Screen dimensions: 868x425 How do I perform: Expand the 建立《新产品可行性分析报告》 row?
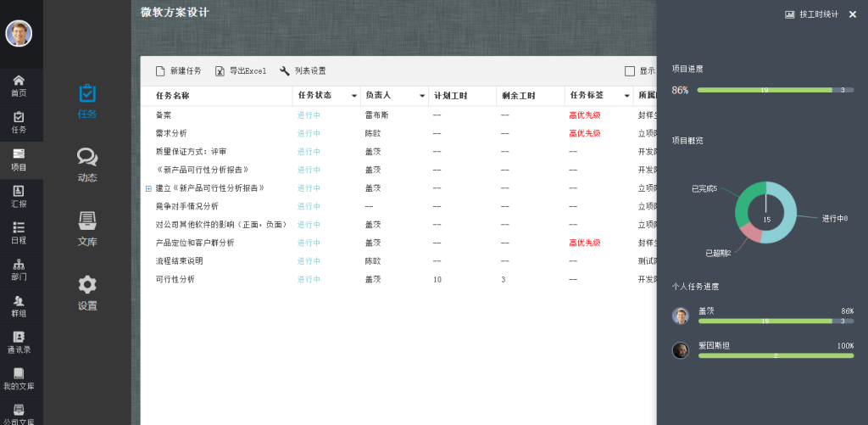pyautogui.click(x=148, y=188)
